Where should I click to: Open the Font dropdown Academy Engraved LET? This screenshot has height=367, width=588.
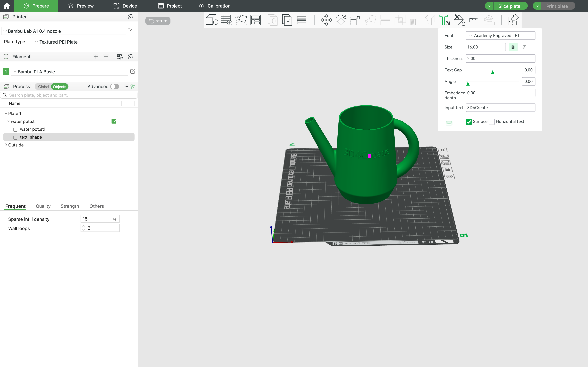500,36
